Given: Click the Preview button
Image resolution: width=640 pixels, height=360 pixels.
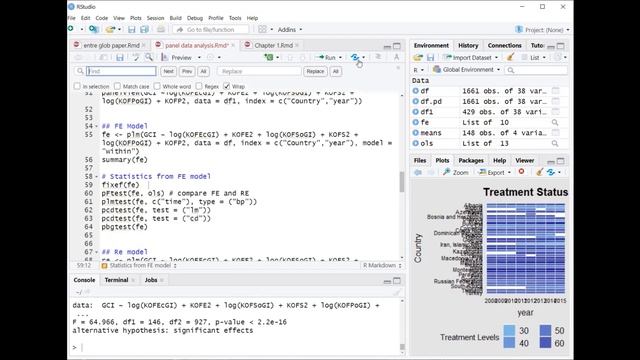Looking at the screenshot, I should 177,58.
